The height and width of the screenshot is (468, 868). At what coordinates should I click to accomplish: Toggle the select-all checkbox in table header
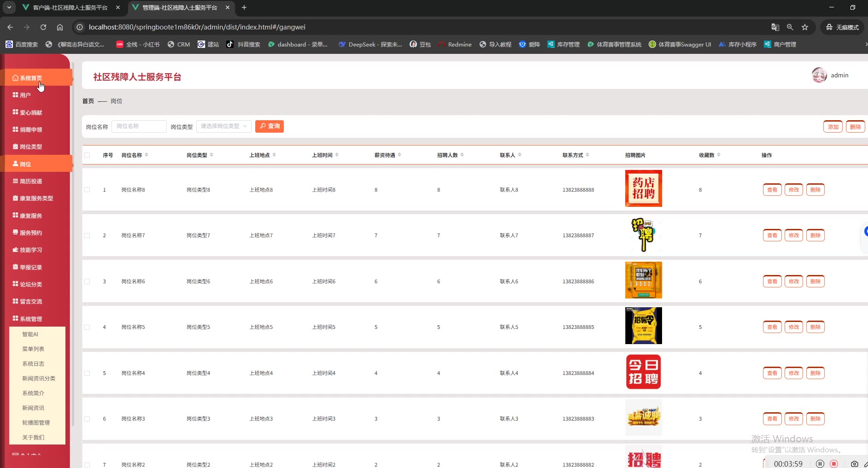click(87, 155)
